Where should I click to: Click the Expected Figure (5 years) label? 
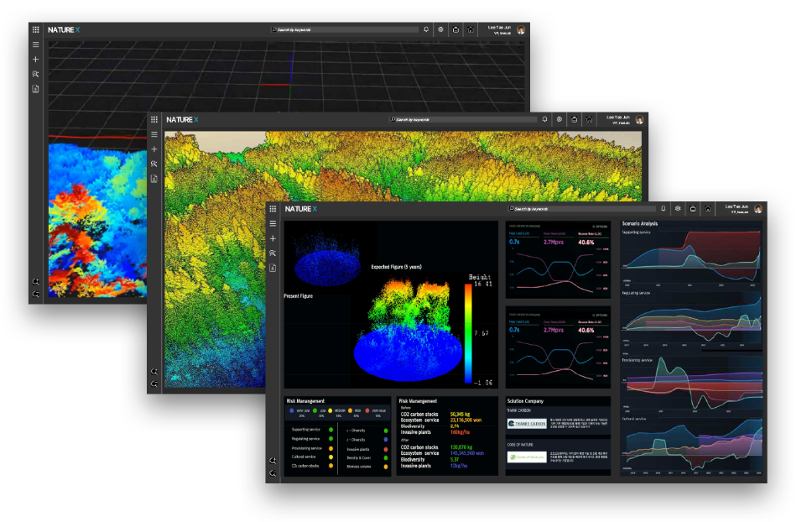pyautogui.click(x=396, y=267)
